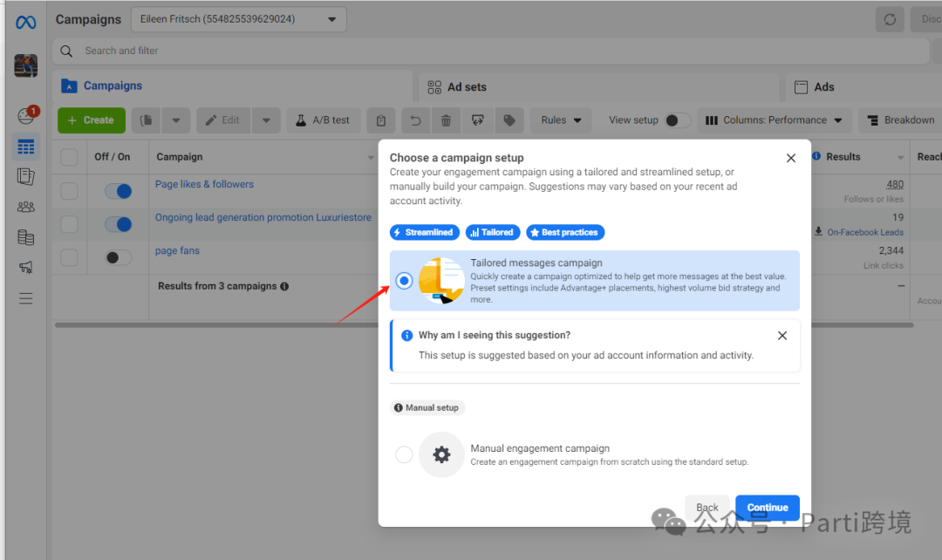Click the refresh icon at top right
This screenshot has height=560, width=942.
pyautogui.click(x=890, y=19)
